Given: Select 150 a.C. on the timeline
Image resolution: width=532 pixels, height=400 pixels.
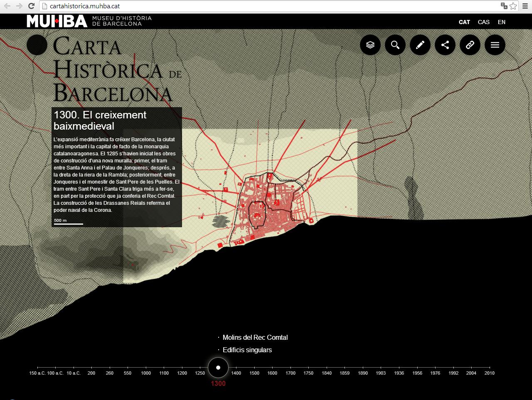Looking at the screenshot, I should coord(37,373).
